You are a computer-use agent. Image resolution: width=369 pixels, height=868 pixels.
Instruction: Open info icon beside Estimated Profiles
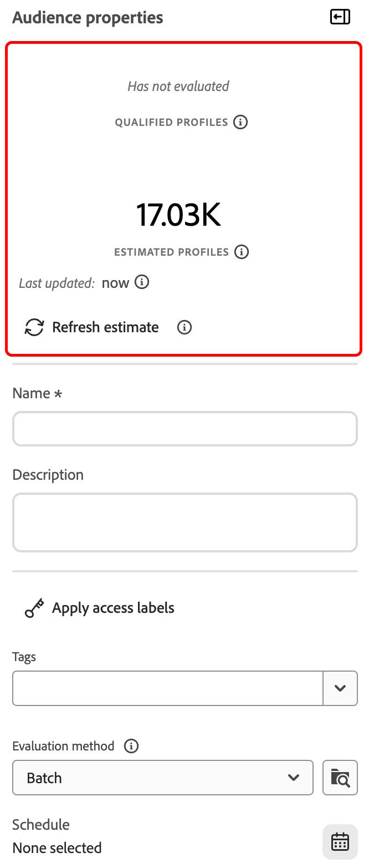(241, 252)
